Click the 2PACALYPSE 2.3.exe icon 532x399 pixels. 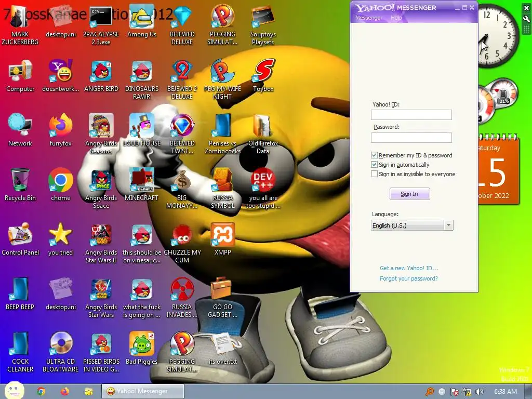point(101,24)
